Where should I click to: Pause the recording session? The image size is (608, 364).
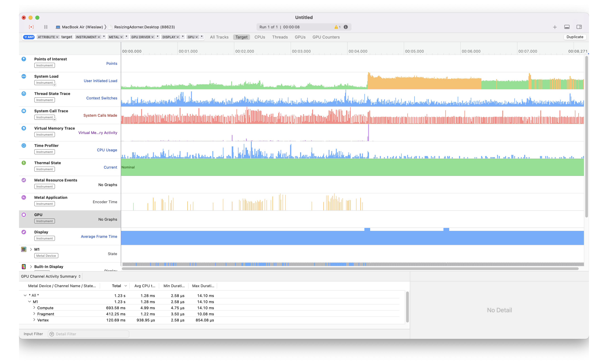pos(46,27)
